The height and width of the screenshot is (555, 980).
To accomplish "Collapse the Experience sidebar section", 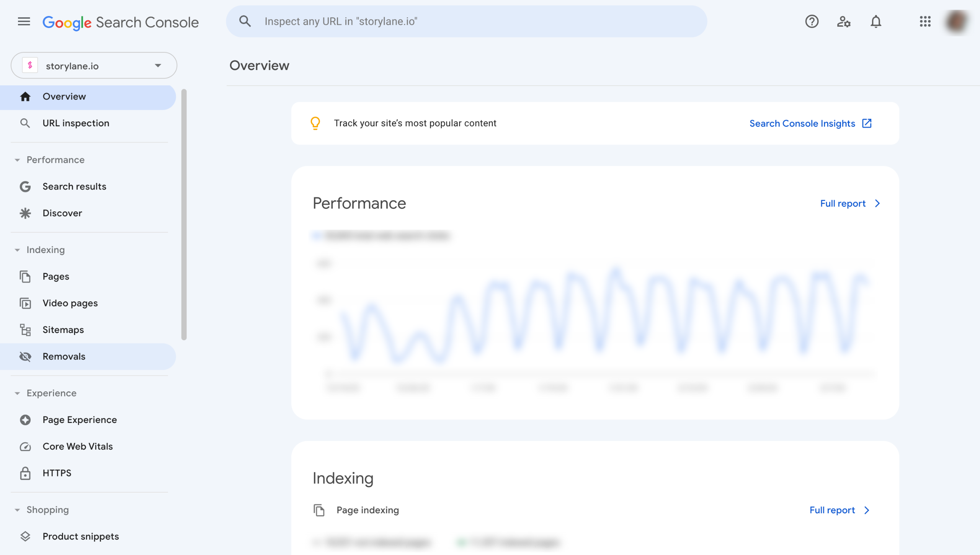I will [x=17, y=393].
